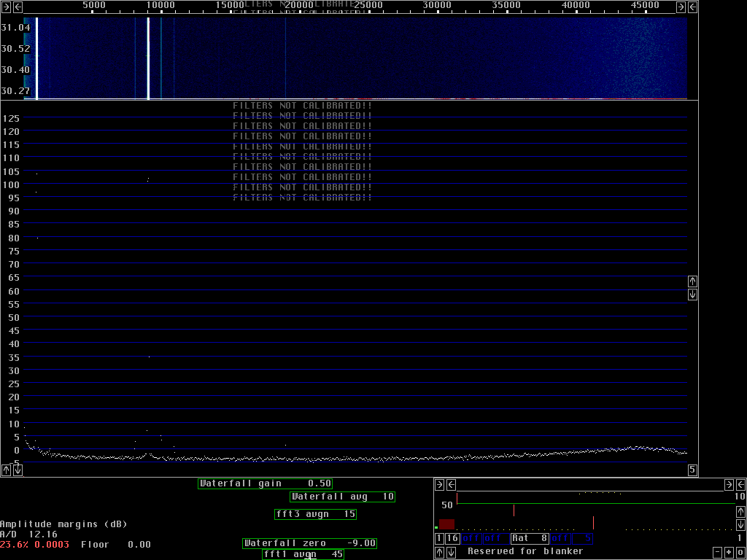Click the left arrow at the blanker panel's top-right
The height and width of the screenshot is (560, 747).
(741, 485)
